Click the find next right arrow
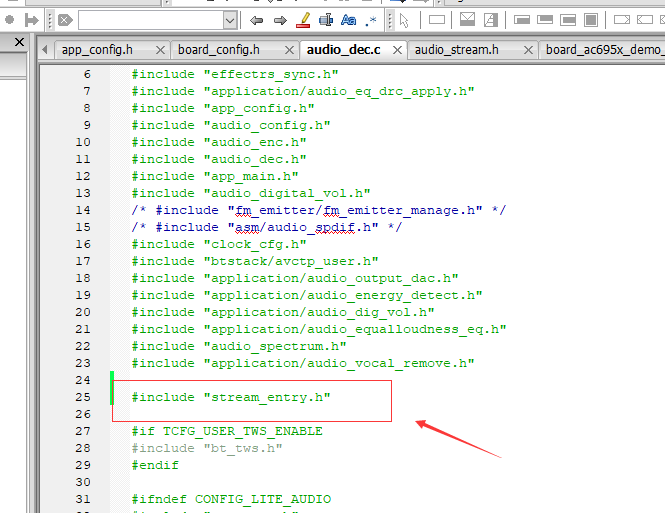Image resolution: width=665 pixels, height=513 pixels. (280, 20)
